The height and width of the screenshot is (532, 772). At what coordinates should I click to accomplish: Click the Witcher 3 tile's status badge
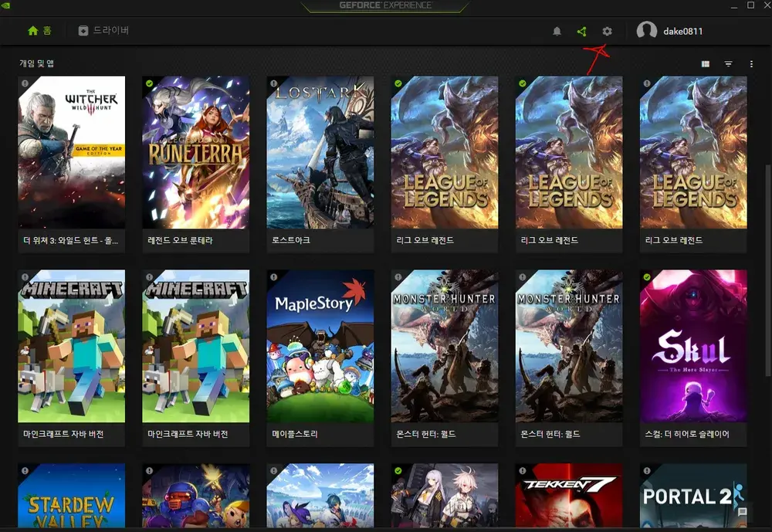[x=25, y=83]
